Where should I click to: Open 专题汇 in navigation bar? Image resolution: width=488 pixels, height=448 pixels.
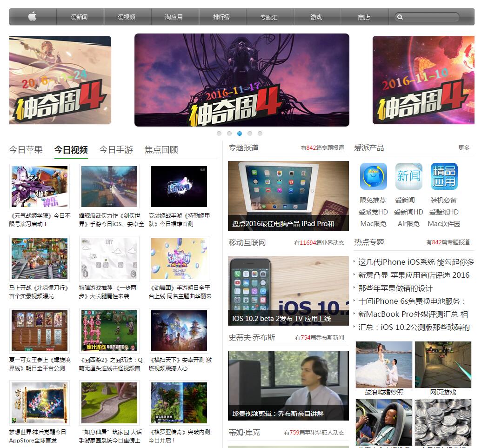point(268,17)
